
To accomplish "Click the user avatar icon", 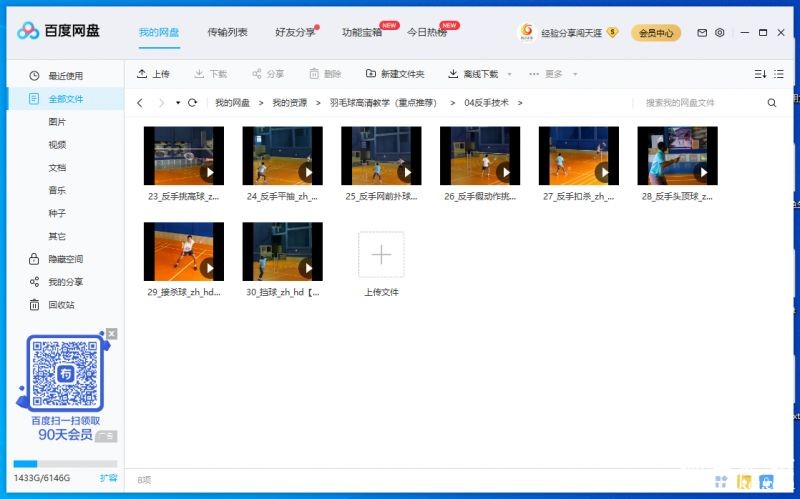I will coord(527,32).
